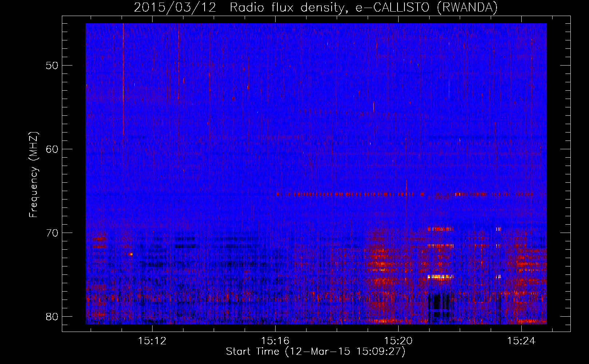
Task: Click the "Frequency (MHZ)" y-axis label
Action: [33, 175]
